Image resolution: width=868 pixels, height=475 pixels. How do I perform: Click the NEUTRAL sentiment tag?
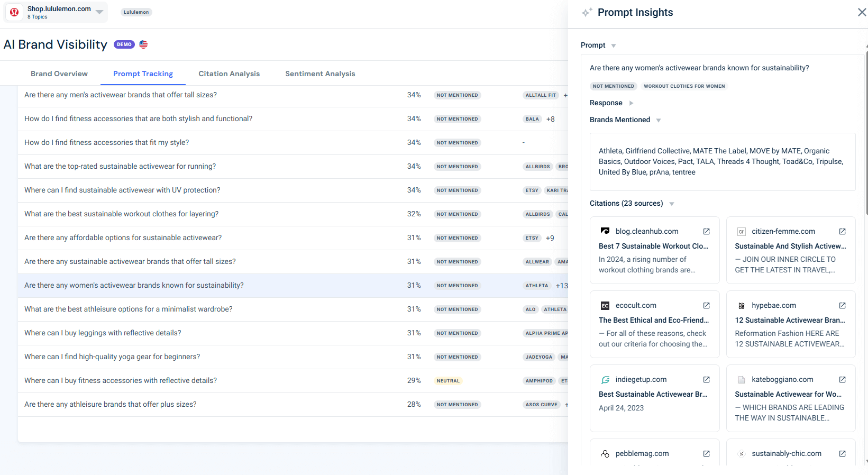point(448,381)
